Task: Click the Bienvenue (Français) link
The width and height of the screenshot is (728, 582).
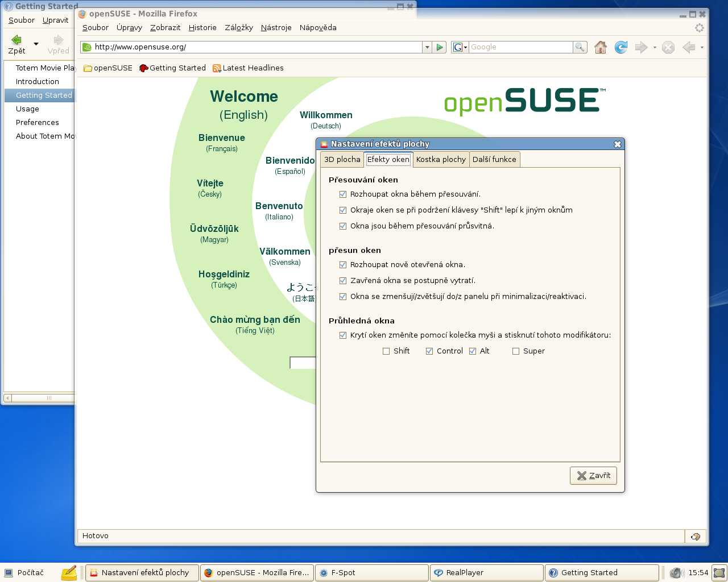Action: 222,142
